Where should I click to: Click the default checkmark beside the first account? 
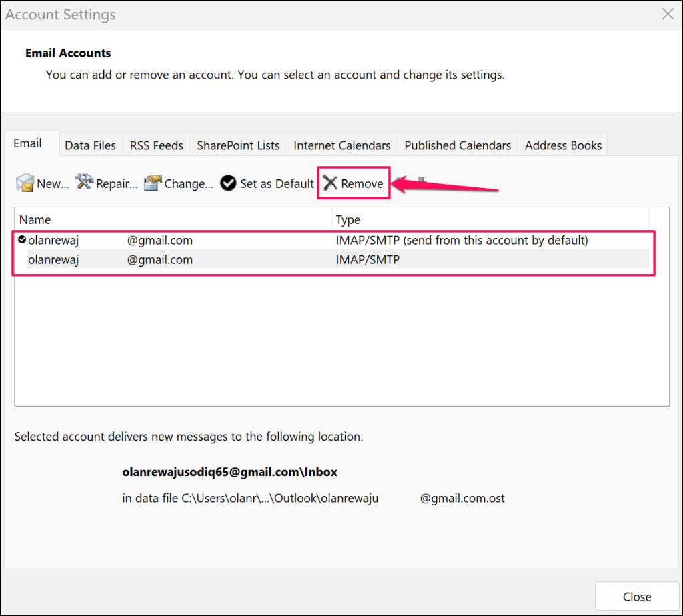pos(22,239)
